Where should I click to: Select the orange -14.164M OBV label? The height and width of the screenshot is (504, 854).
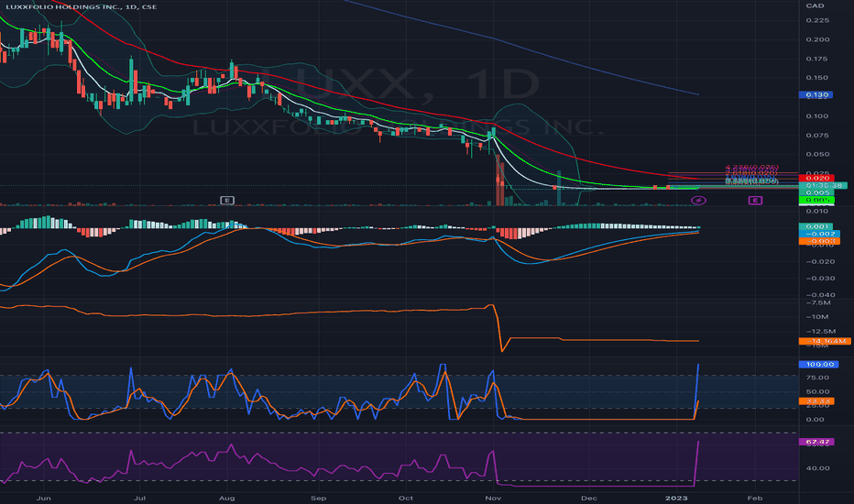coord(825,341)
